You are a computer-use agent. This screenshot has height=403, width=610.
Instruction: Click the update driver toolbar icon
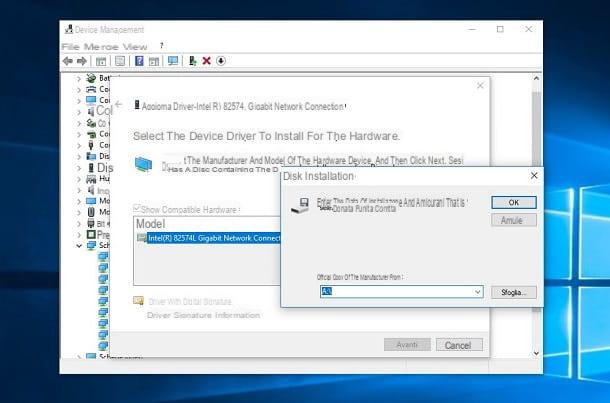point(193,61)
